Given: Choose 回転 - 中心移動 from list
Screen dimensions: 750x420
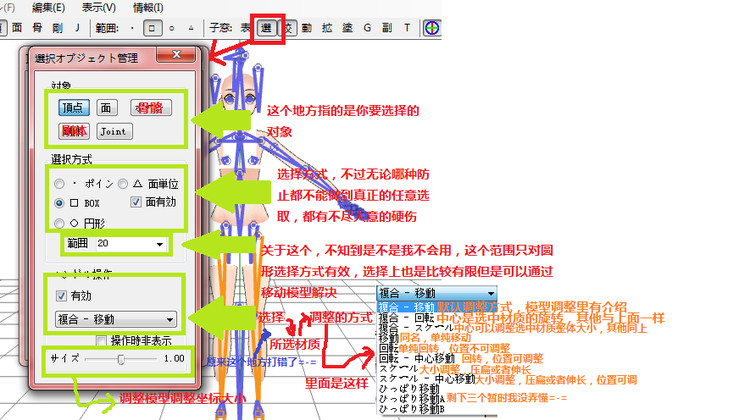Looking at the screenshot, I should click(417, 358).
